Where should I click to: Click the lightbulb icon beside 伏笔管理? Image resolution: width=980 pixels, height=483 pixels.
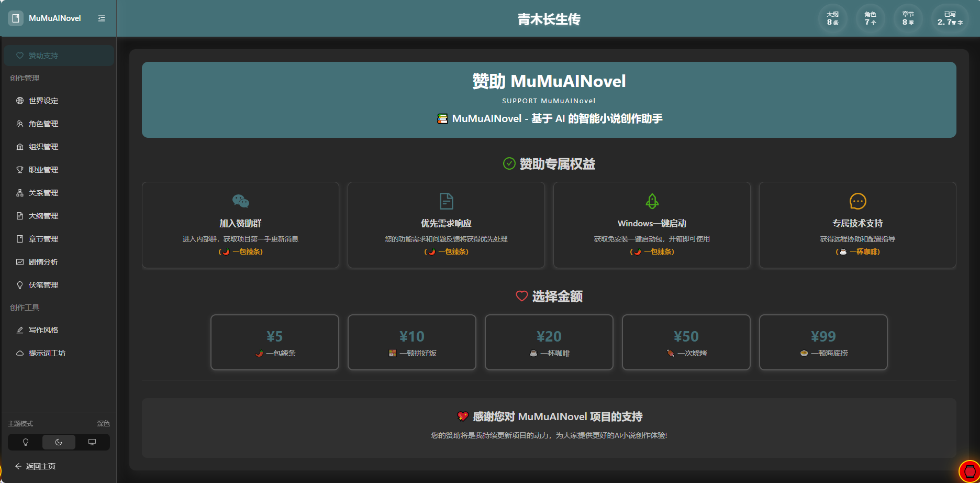20,285
